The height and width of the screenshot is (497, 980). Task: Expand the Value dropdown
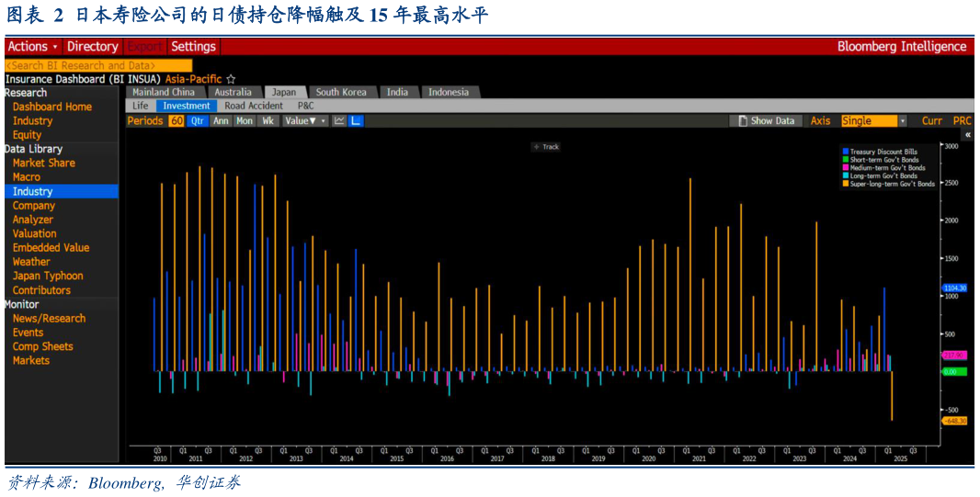coord(305,120)
